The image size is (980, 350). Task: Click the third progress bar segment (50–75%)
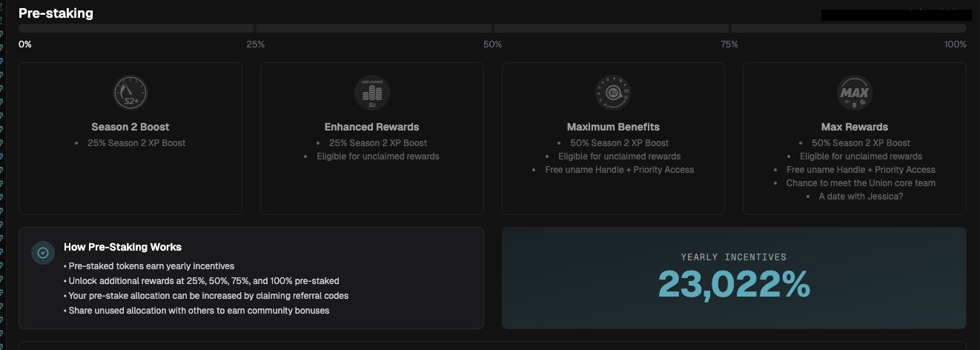(x=612, y=28)
